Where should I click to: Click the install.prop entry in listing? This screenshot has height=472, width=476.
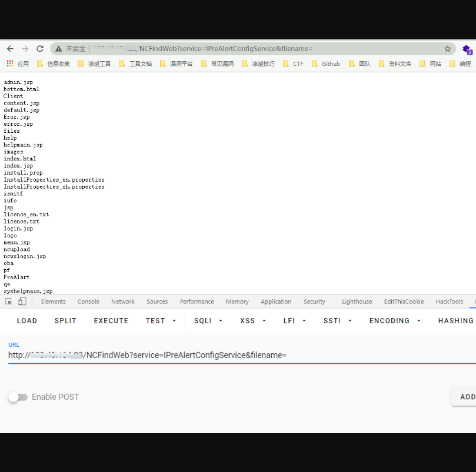[x=23, y=173]
